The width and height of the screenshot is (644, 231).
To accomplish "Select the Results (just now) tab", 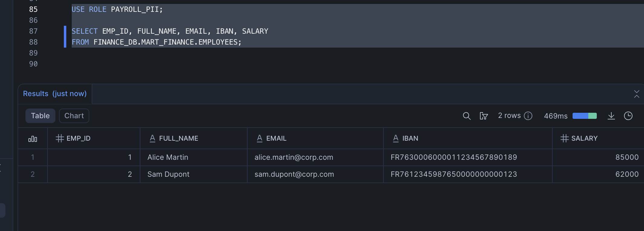I will [x=55, y=94].
